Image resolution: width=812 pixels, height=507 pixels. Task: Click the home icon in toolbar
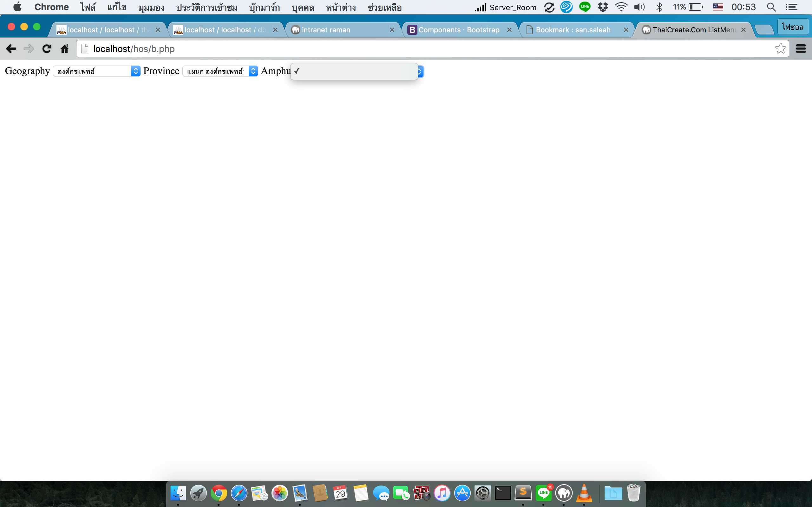pyautogui.click(x=64, y=49)
